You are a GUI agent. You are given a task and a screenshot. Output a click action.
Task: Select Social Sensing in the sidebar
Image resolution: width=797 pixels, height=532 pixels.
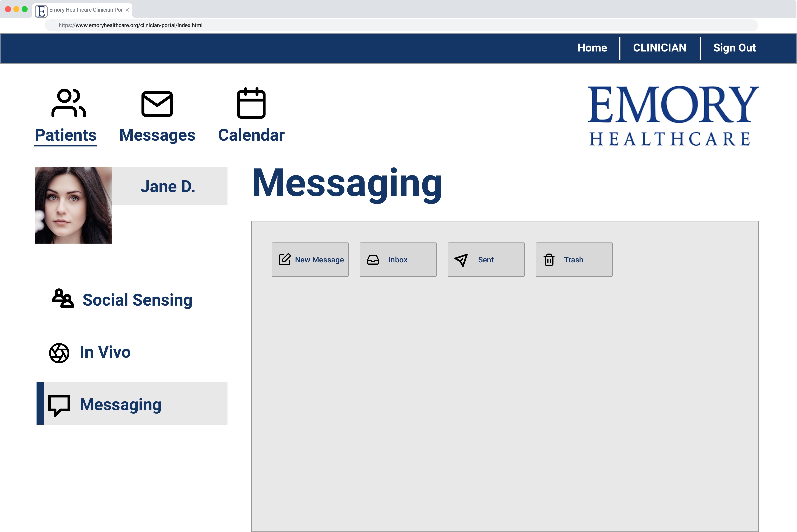pyautogui.click(x=138, y=300)
